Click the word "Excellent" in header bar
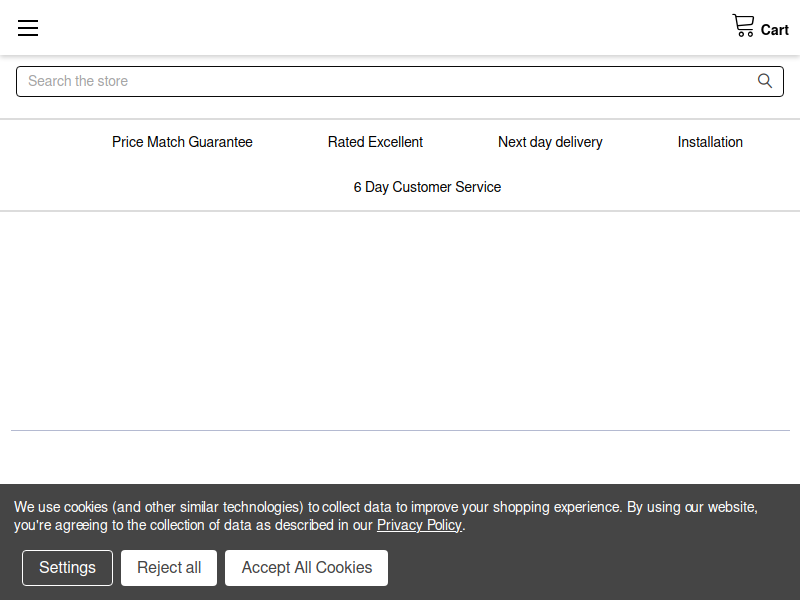800x600 pixels. [x=396, y=142]
